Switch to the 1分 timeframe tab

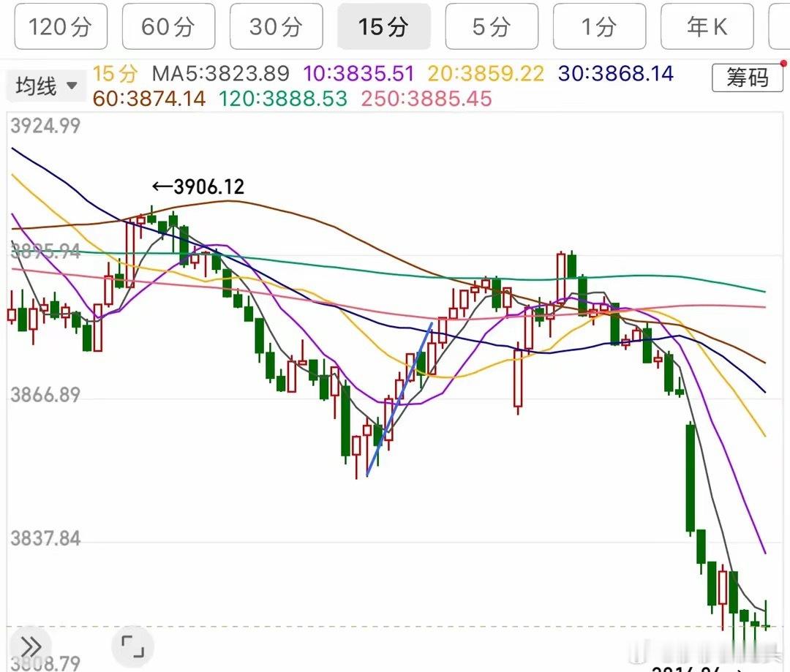(600, 27)
